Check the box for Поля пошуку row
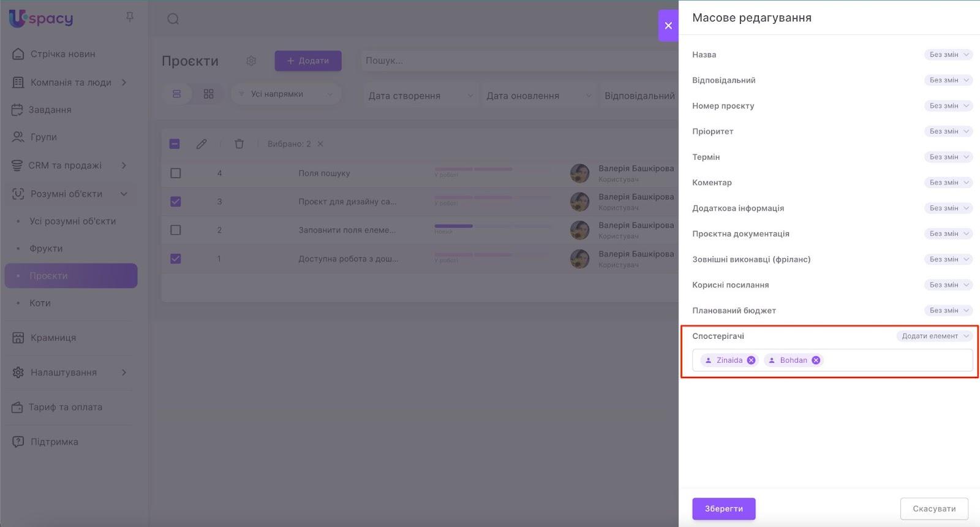 tap(176, 173)
